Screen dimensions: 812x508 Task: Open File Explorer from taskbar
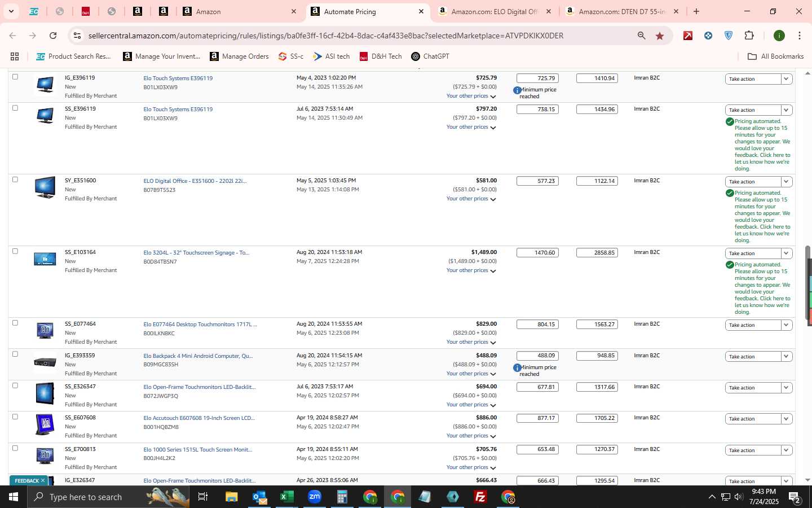pyautogui.click(x=231, y=497)
